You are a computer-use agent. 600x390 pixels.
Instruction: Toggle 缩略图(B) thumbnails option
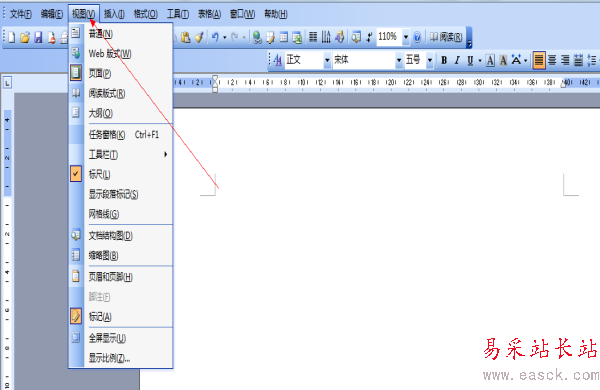(121, 255)
